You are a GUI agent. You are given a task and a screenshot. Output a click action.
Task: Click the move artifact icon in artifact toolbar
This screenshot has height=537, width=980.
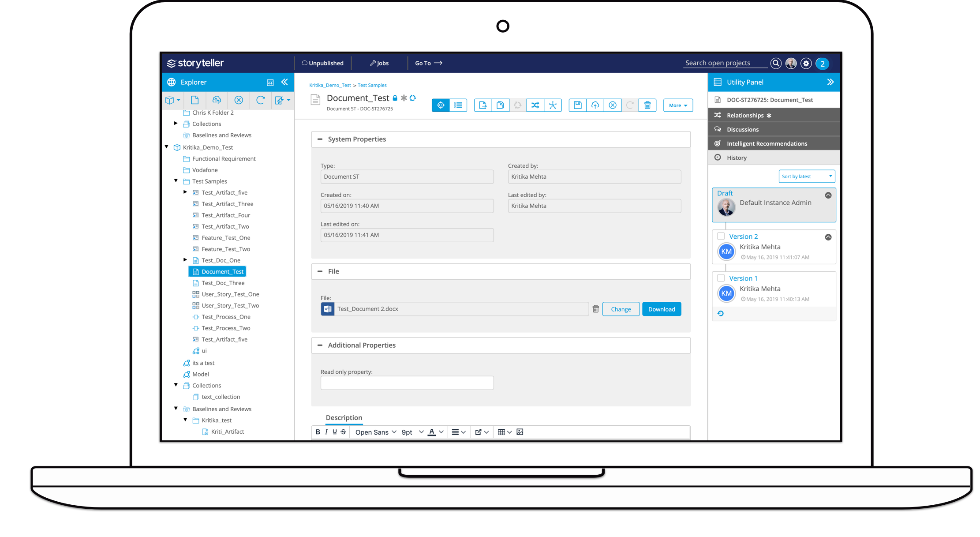tap(483, 105)
